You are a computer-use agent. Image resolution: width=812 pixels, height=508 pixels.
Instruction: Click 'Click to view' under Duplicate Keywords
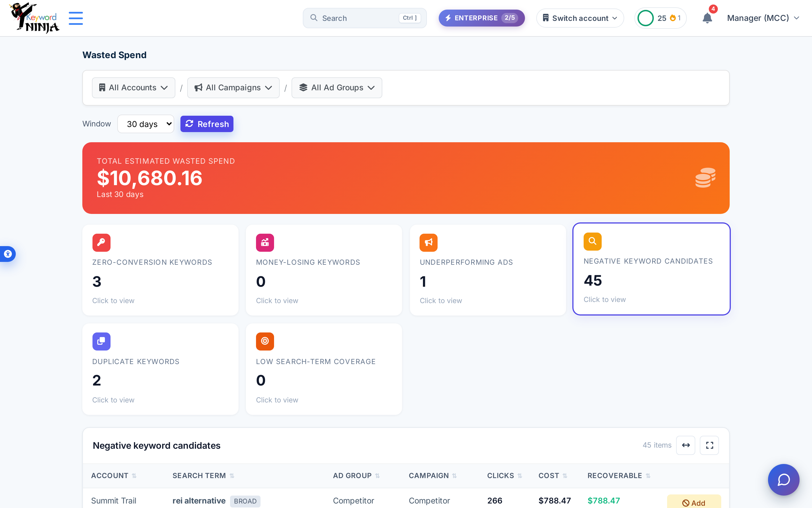pos(113,400)
